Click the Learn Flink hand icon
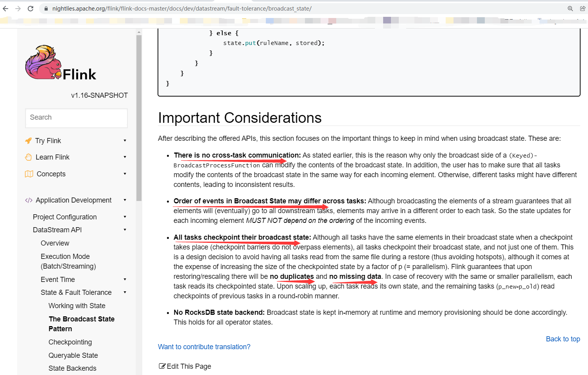This screenshot has width=588, height=375. point(29,157)
